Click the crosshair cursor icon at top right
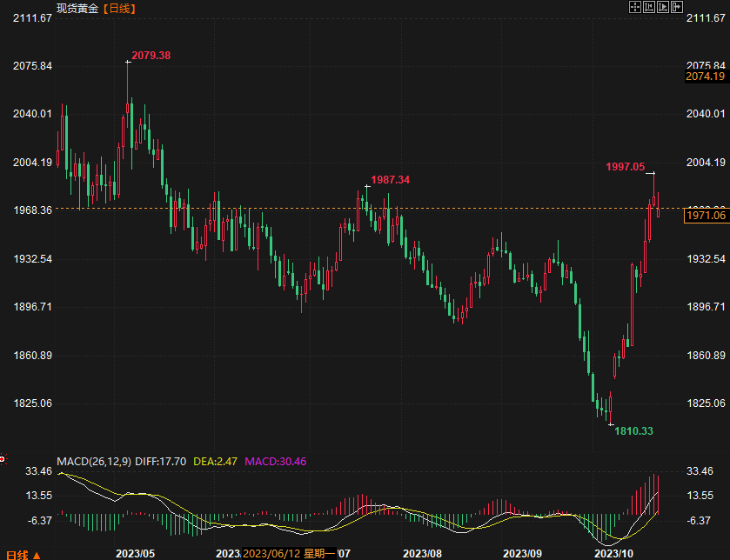 click(x=635, y=7)
